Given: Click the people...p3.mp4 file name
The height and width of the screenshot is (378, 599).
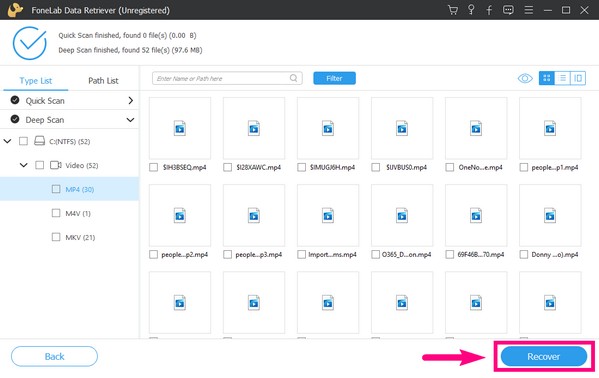Looking at the screenshot, I should pyautogui.click(x=259, y=255).
